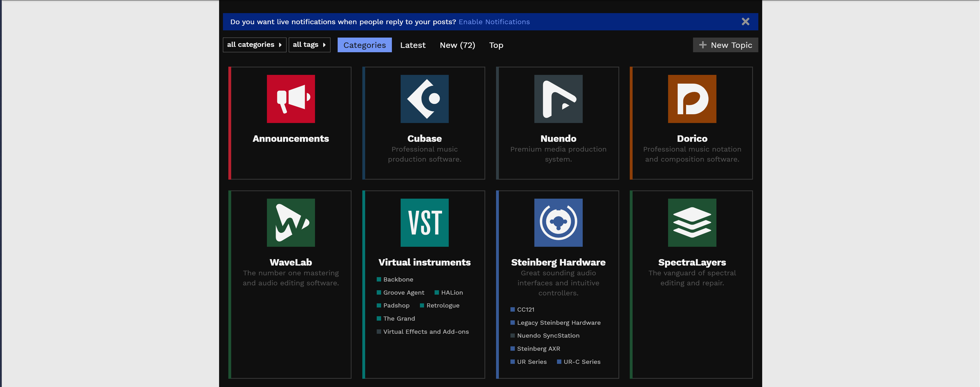Select the WaveLab logo icon

[x=291, y=223]
